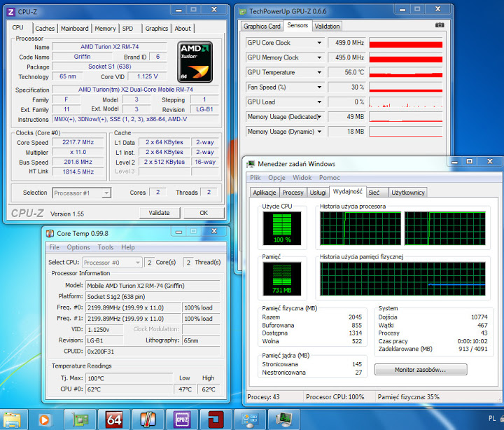Open Task Manager Pomoc menu
Screen dimensions: 504x430
[x=330, y=177]
